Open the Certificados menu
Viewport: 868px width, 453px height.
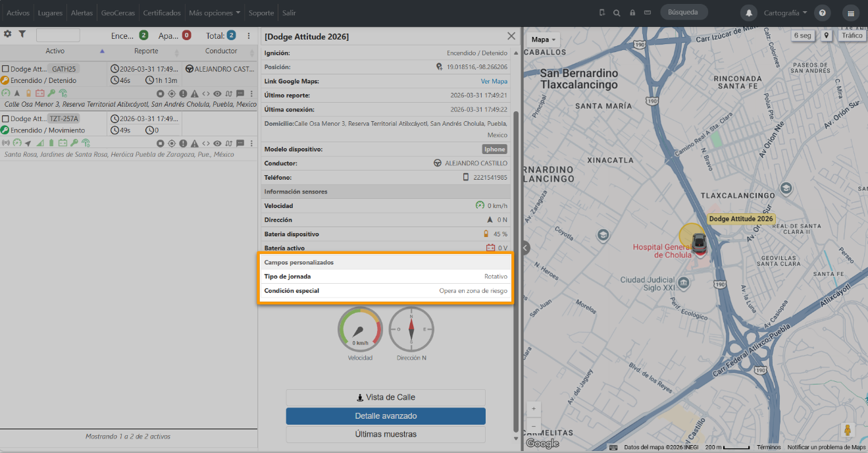coord(162,13)
